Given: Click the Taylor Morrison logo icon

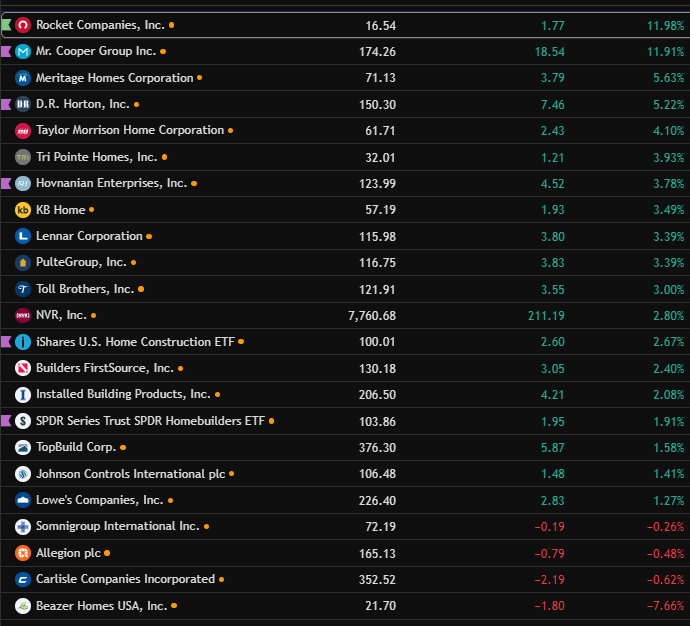Looking at the screenshot, I should 23,130.
